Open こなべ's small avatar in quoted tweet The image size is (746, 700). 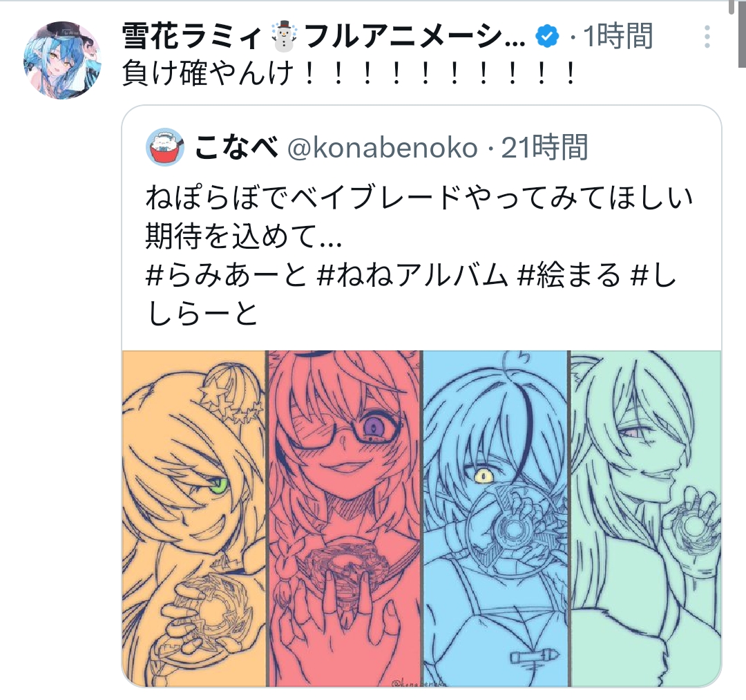(x=165, y=147)
